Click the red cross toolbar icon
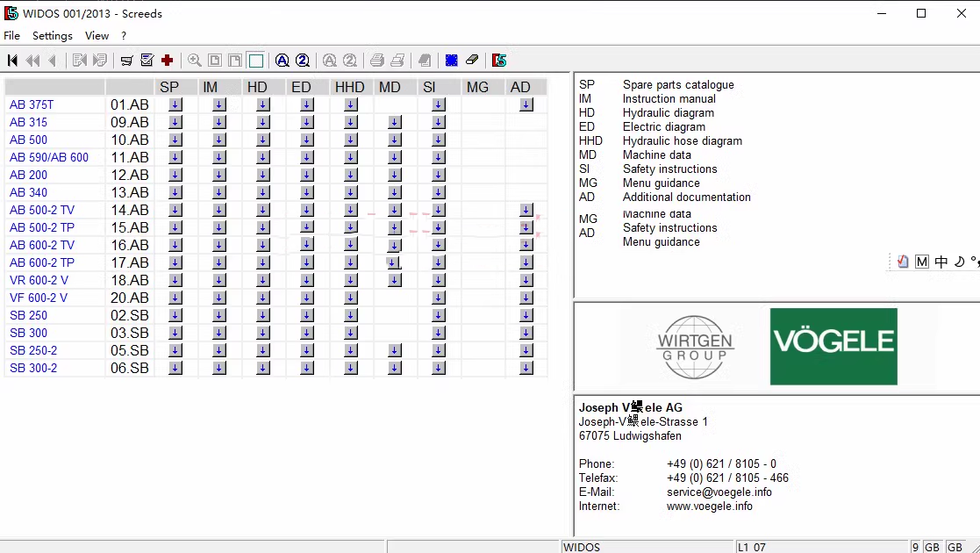 pos(167,60)
